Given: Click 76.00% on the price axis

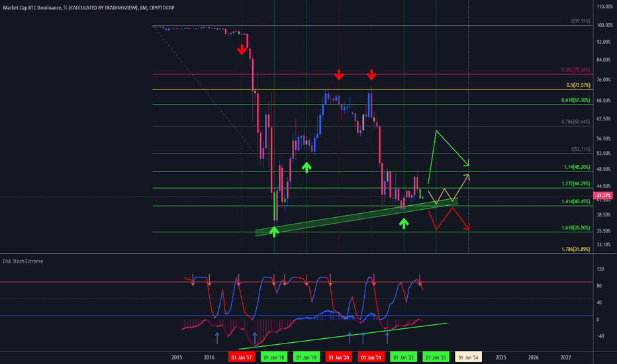Looking at the screenshot, I should point(604,80).
